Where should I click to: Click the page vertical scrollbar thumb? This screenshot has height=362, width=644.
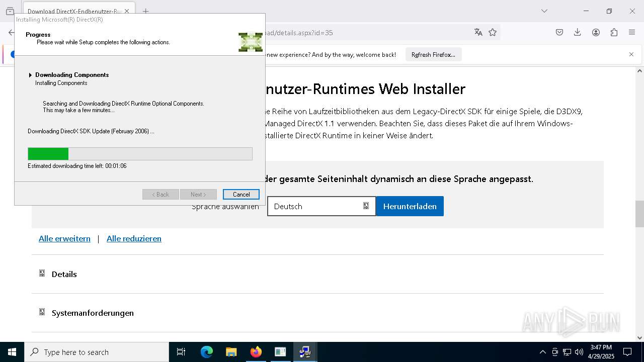(639, 214)
